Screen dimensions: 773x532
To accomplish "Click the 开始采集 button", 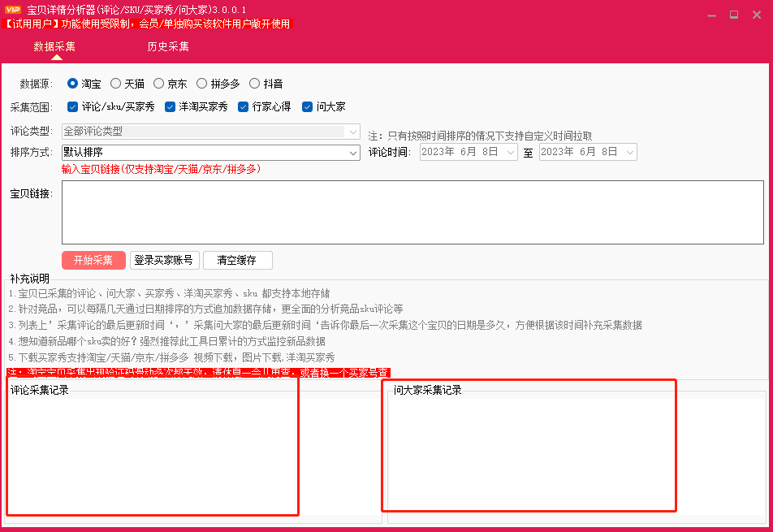I will 93,261.
